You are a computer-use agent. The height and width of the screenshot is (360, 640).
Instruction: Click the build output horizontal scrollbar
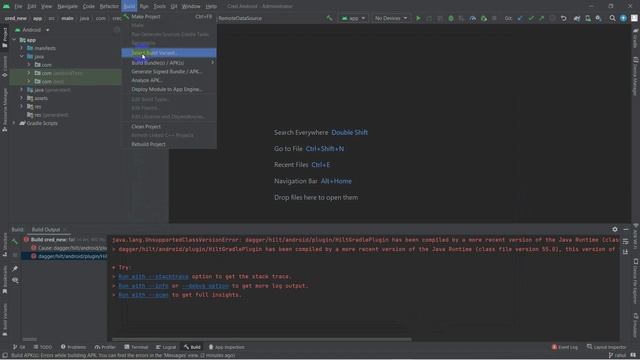[261, 339]
